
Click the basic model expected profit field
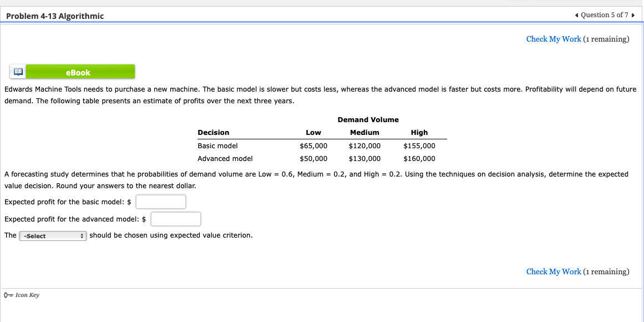coord(160,202)
